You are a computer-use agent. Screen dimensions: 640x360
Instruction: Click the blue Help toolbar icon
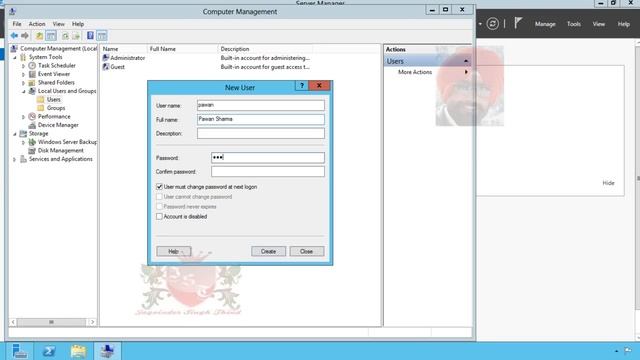click(x=90, y=36)
